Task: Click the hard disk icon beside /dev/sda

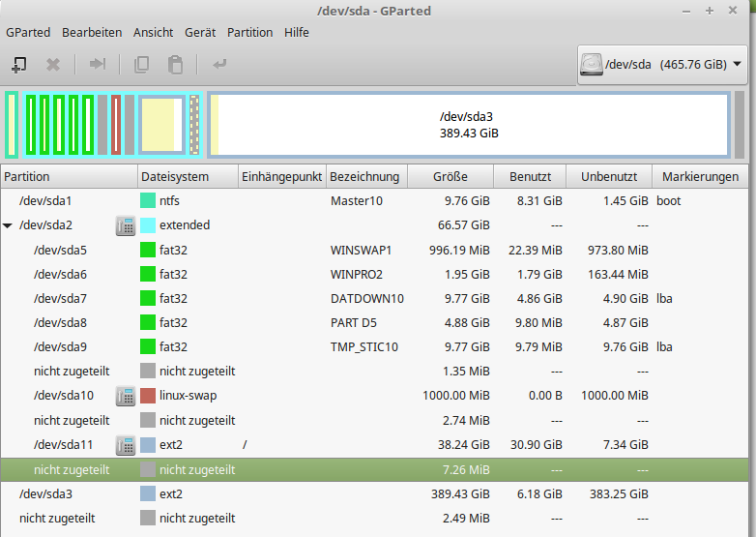Action: [x=591, y=64]
